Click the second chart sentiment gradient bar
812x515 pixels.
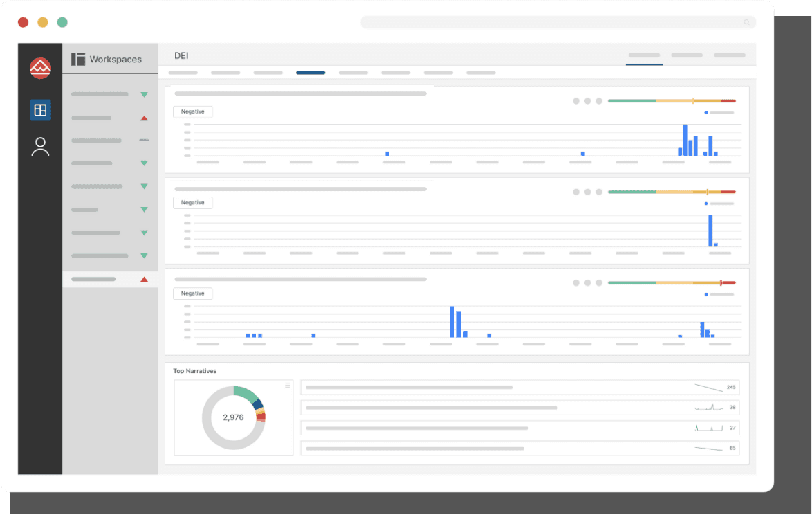(x=672, y=192)
